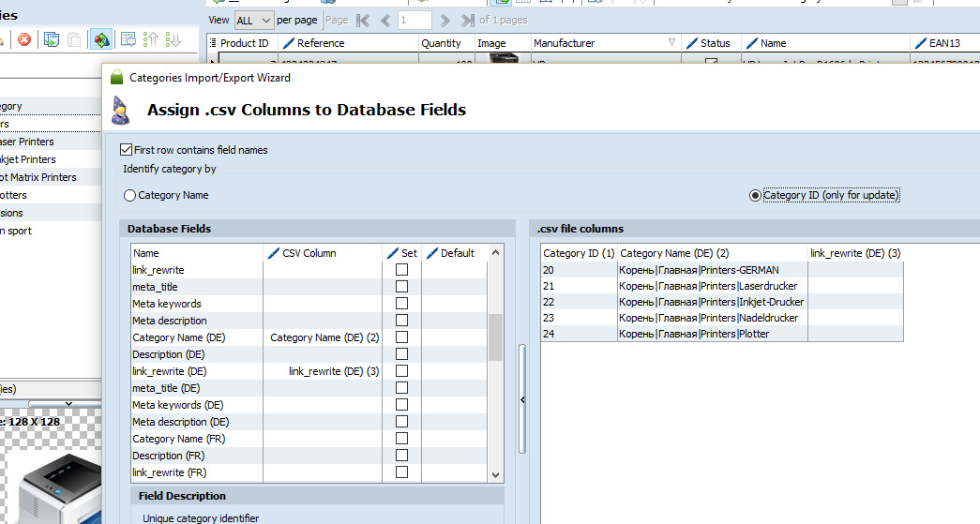Click the CSV Column header in Database Fields
Viewport: 980px width, 524px height.
click(x=309, y=253)
